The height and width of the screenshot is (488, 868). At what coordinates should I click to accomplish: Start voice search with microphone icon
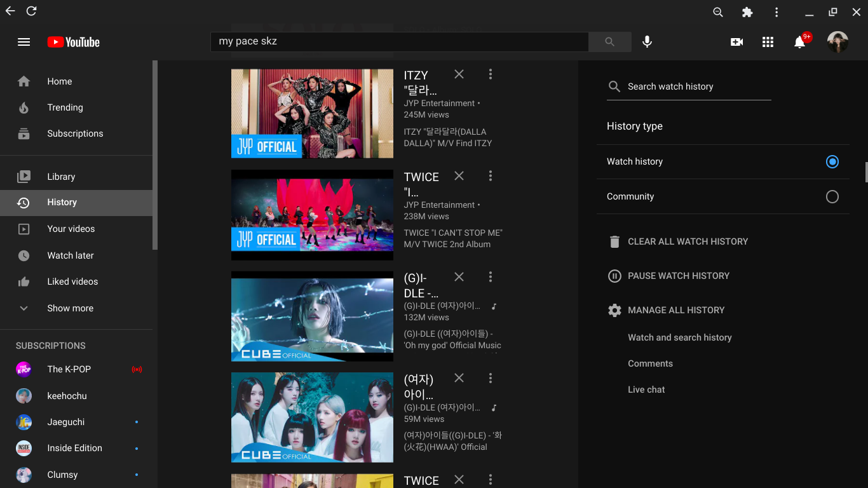coord(647,42)
